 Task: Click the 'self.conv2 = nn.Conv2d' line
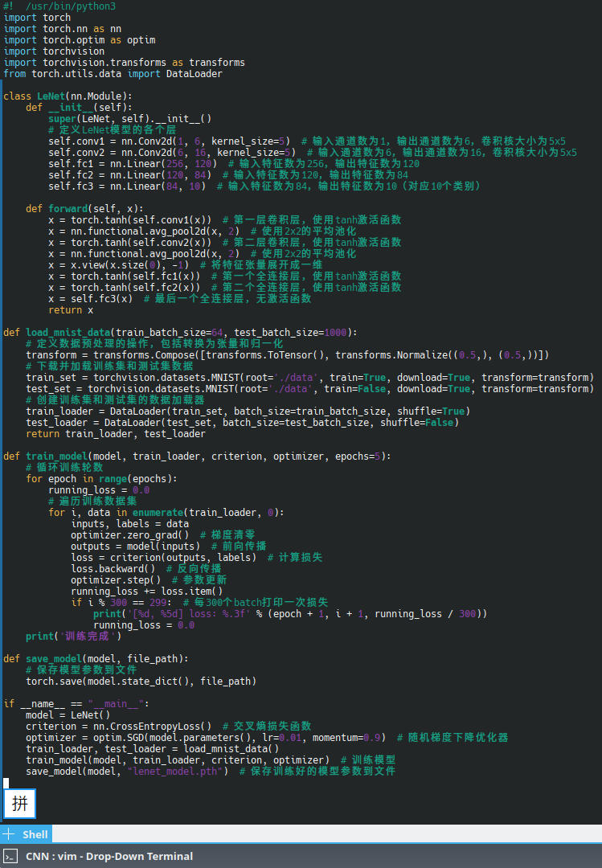click(x=313, y=152)
